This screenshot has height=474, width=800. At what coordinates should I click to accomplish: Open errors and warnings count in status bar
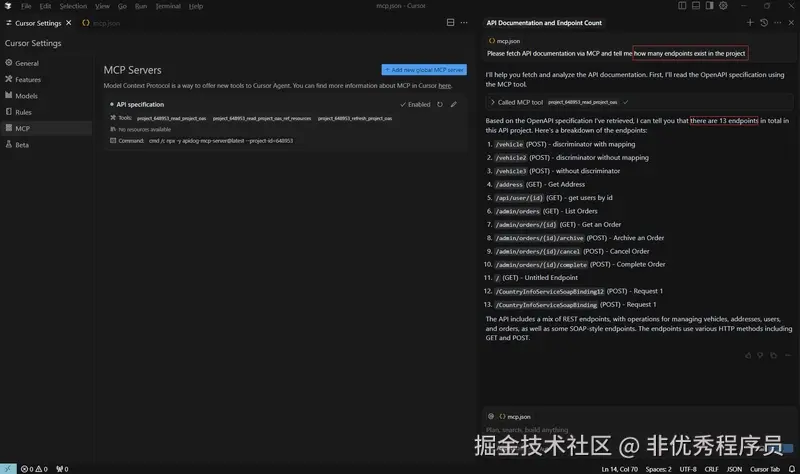[34, 469]
